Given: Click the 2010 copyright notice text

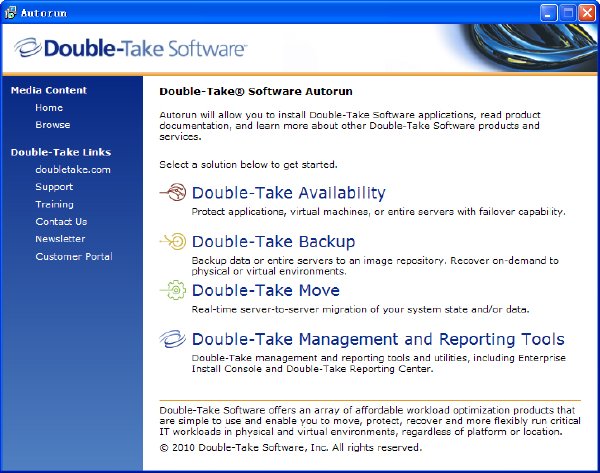Looking at the screenshot, I should coord(290,447).
